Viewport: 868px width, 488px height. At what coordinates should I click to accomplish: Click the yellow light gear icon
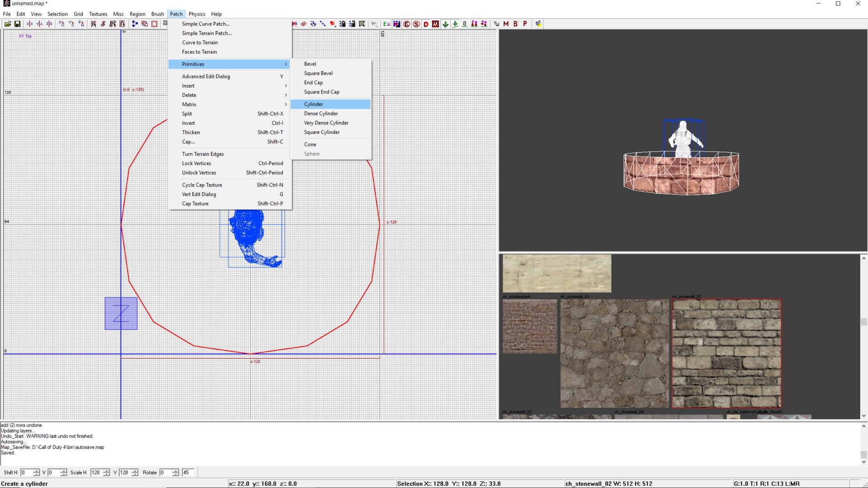point(538,24)
